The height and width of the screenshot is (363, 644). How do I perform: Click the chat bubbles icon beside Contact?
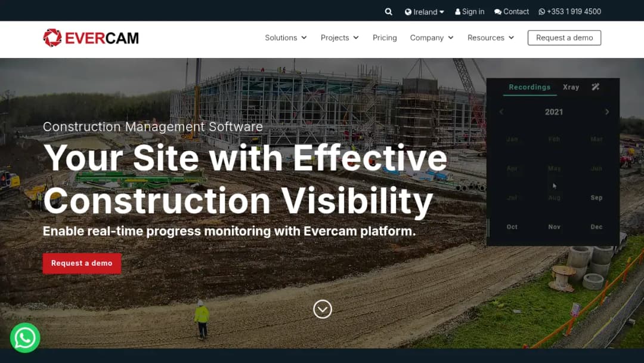click(498, 12)
